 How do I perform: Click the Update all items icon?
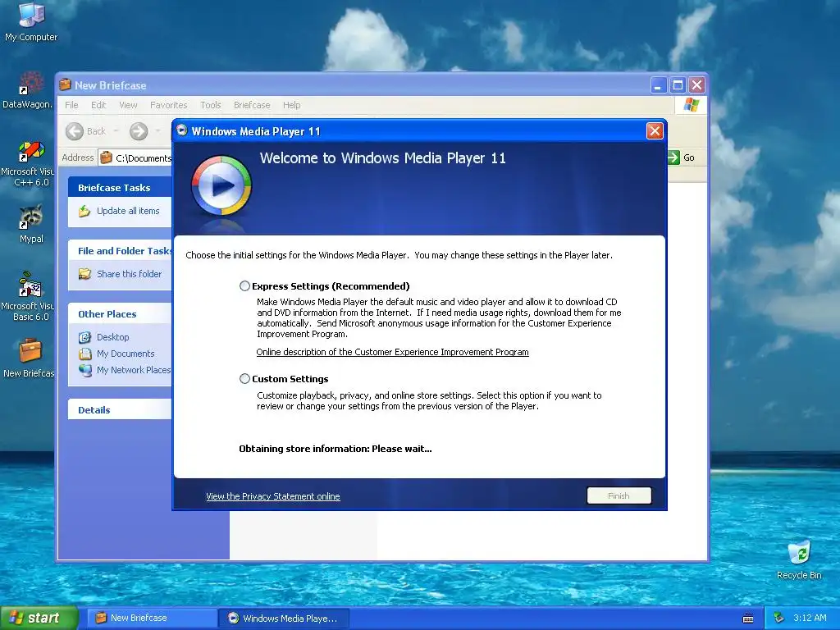pyautogui.click(x=84, y=211)
